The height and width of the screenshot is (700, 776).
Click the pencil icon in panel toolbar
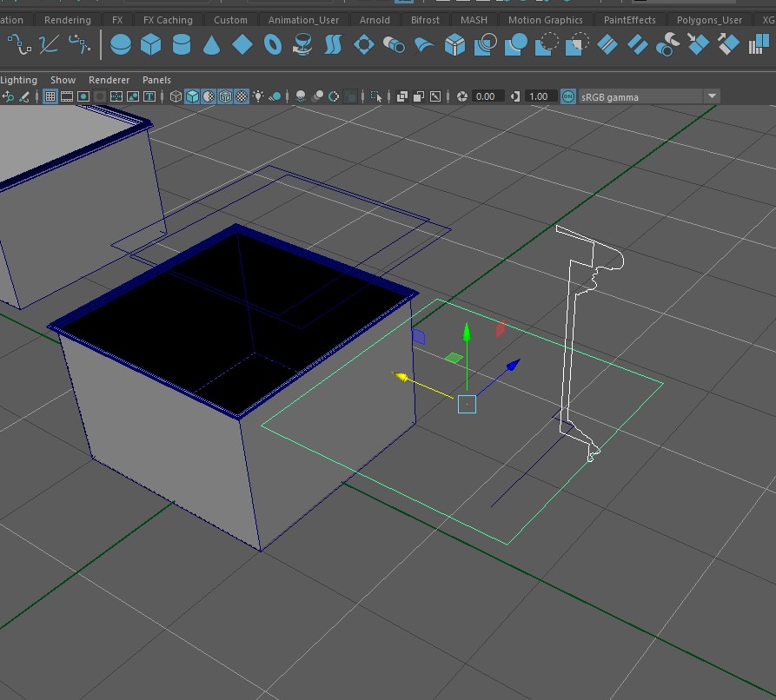(x=23, y=96)
